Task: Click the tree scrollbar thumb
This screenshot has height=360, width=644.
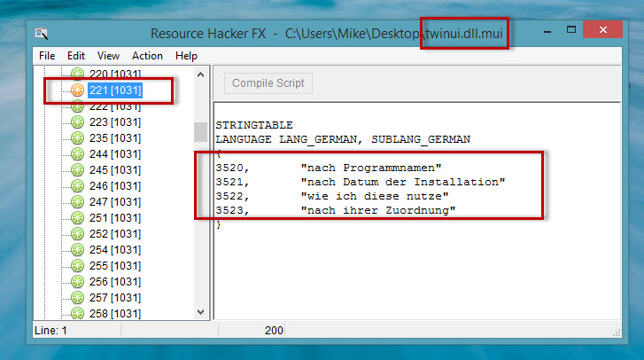Action: [x=200, y=132]
